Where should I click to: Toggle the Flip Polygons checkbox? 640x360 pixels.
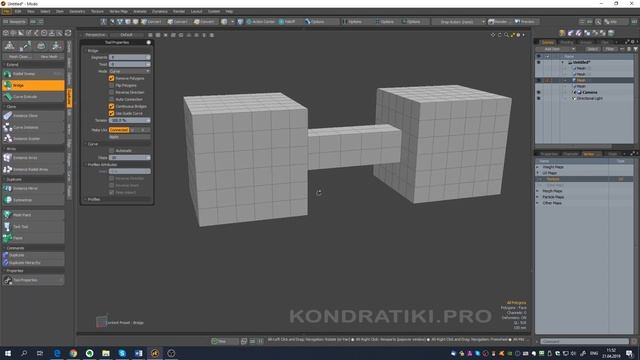[111, 85]
